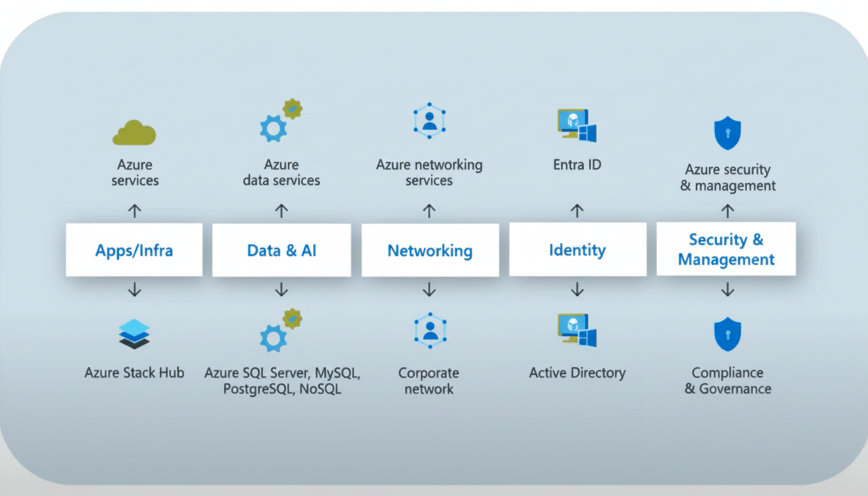
Task: Select the Apps/Infra box
Action: (x=134, y=250)
